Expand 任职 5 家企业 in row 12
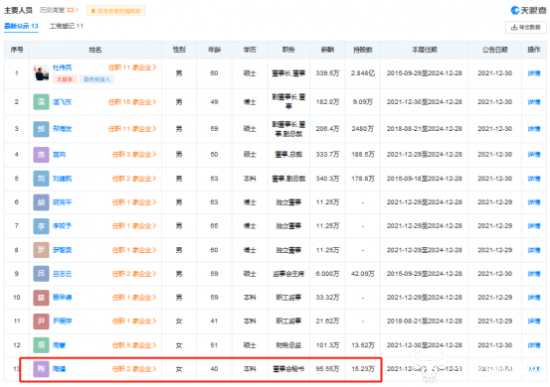Image resolution: width=550 pixels, height=387 pixels. click(134, 345)
